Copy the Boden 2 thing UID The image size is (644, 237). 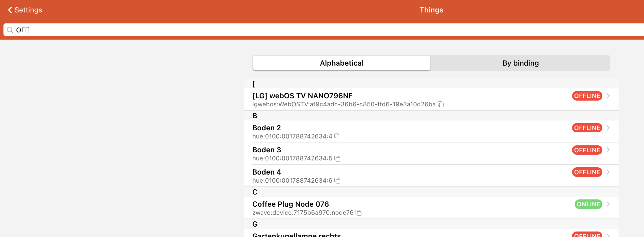point(337,136)
